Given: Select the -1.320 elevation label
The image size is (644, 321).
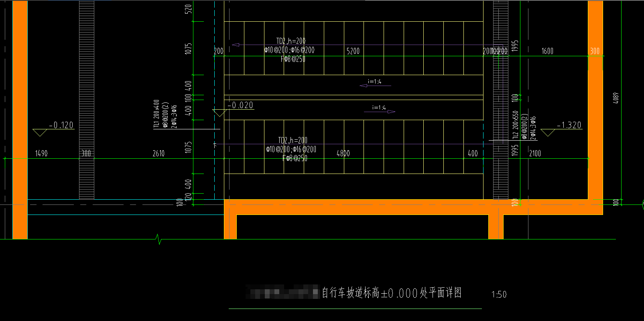Looking at the screenshot, I should click(x=569, y=125).
